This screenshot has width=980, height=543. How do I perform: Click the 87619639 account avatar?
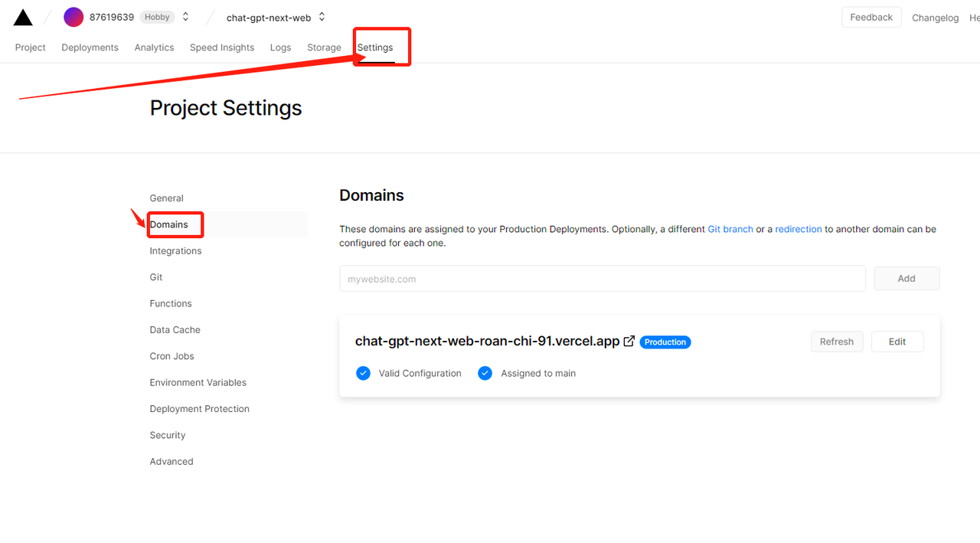pos(73,17)
